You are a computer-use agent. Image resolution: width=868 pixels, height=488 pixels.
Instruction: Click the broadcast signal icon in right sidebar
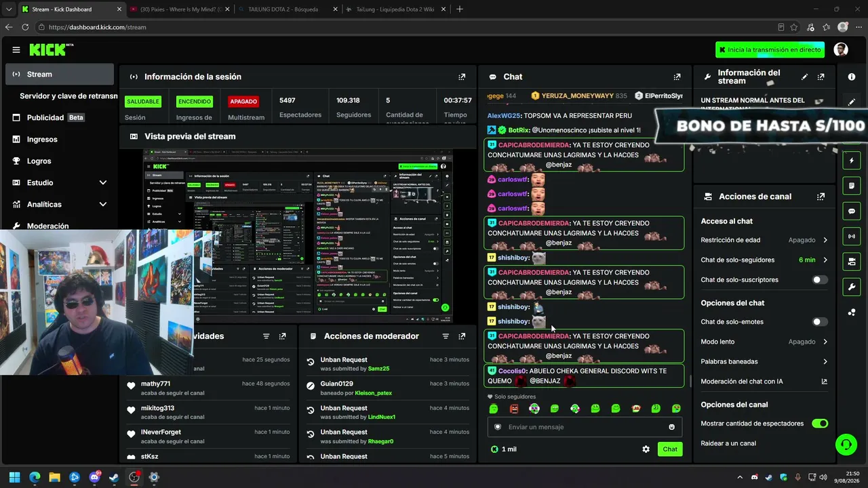tap(852, 236)
